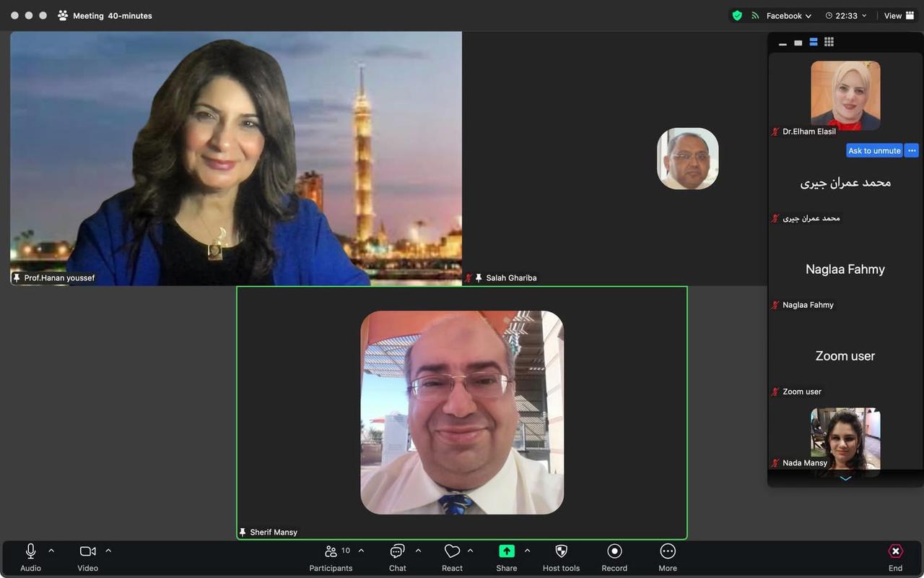
Task: Open the Facebook livestream dropdown
Action: coord(788,16)
